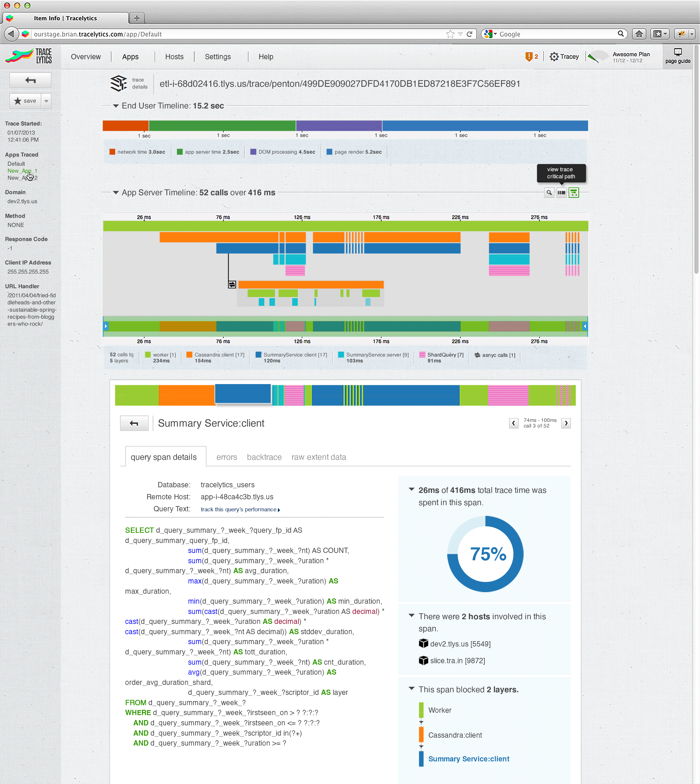Click the sidebar back arrow button
Screen dimensions: 700x784
[x=31, y=80]
